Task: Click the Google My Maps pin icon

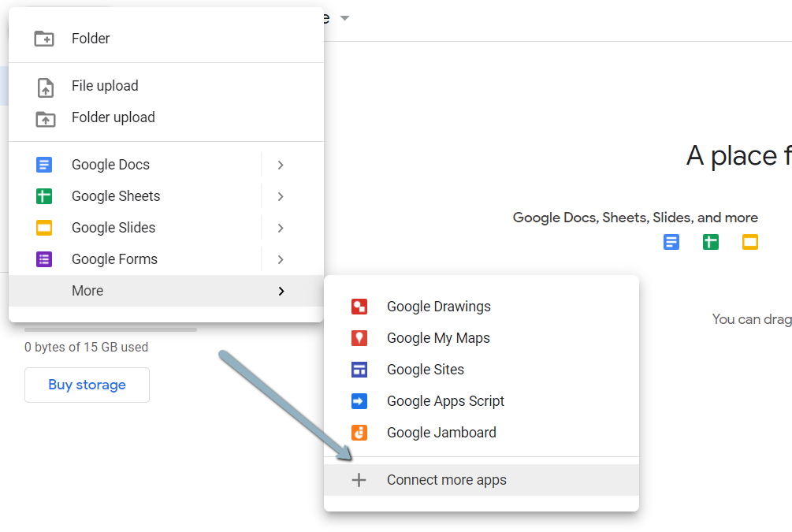Action: [359, 337]
